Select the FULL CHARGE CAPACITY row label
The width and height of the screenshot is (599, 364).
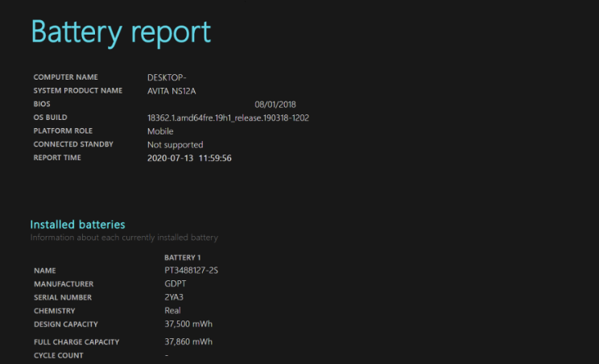pyautogui.click(x=76, y=341)
